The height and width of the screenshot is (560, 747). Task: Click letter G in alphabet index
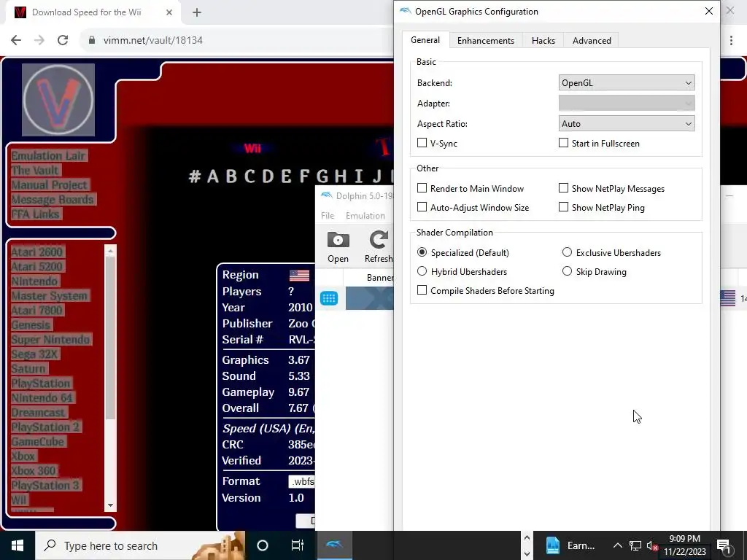point(322,176)
